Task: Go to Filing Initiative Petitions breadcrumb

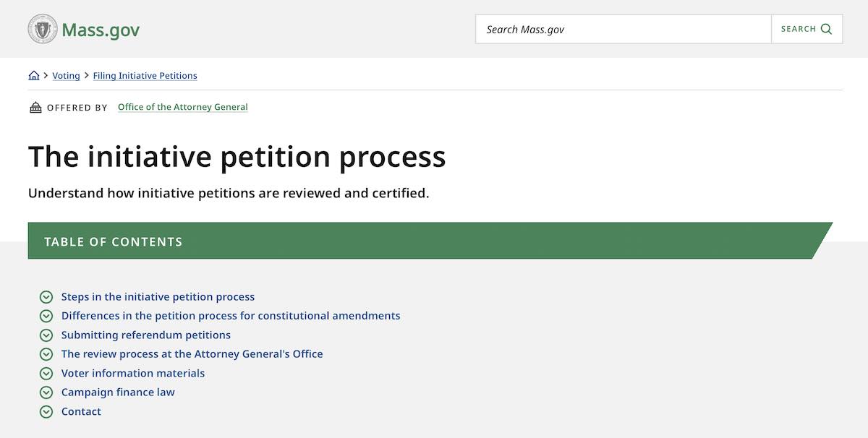Action: [x=145, y=76]
